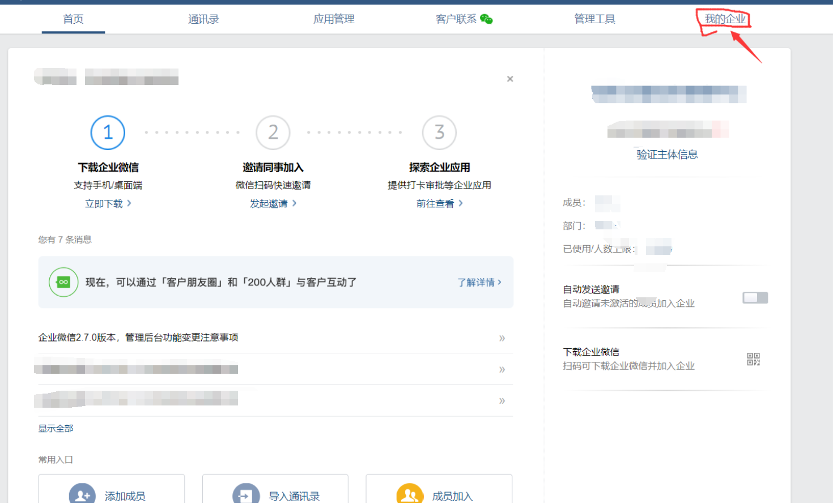Dismiss the welcome panel with the × button
This screenshot has height=504, width=833.
click(x=509, y=79)
